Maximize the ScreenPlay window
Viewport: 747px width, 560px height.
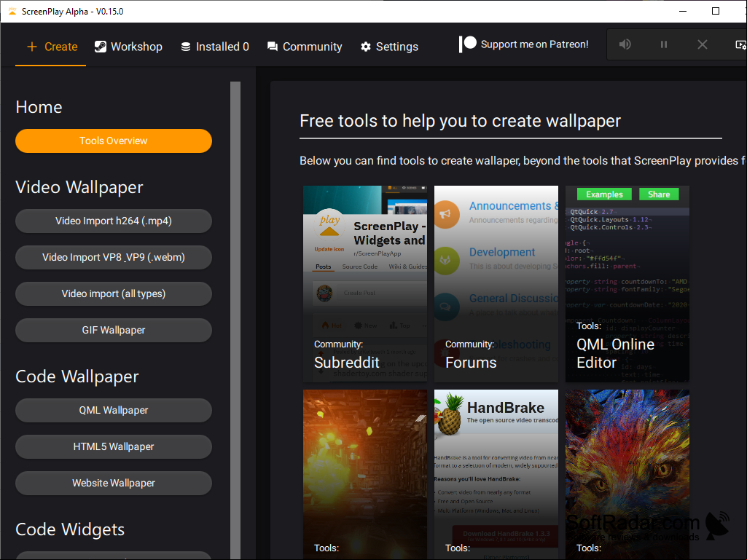point(716,11)
